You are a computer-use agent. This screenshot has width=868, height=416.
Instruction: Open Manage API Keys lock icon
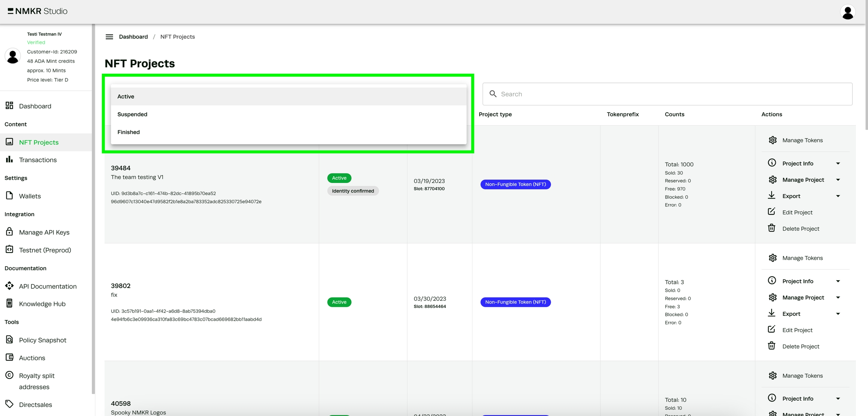[x=9, y=232]
